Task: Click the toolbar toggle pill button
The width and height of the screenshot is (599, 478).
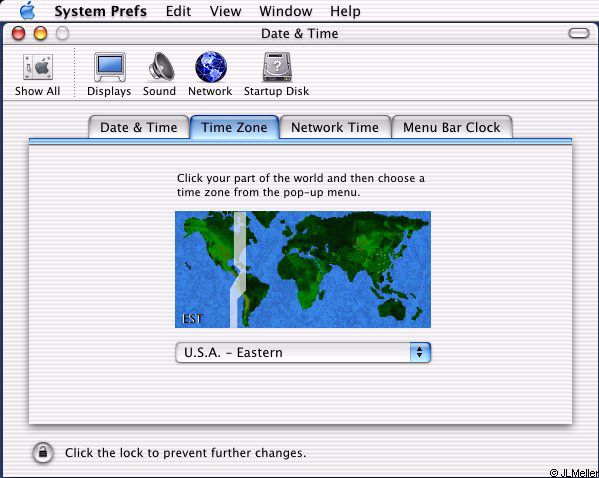Action: [579, 33]
